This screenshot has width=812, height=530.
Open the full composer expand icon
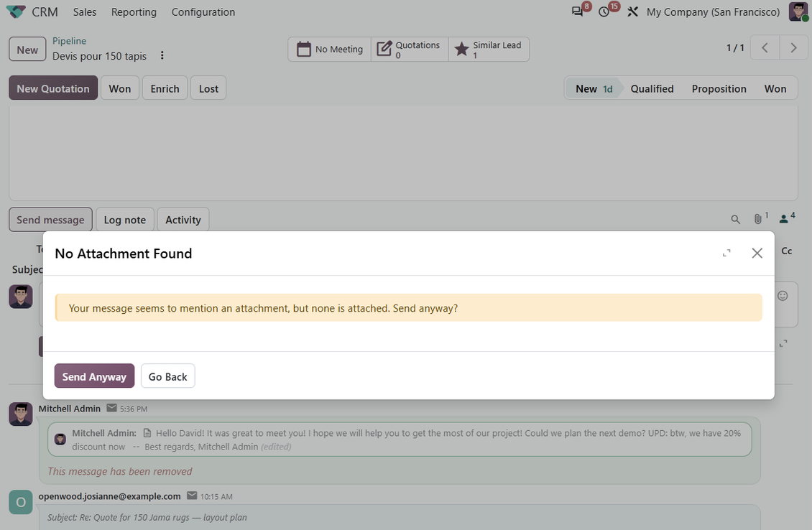point(783,343)
